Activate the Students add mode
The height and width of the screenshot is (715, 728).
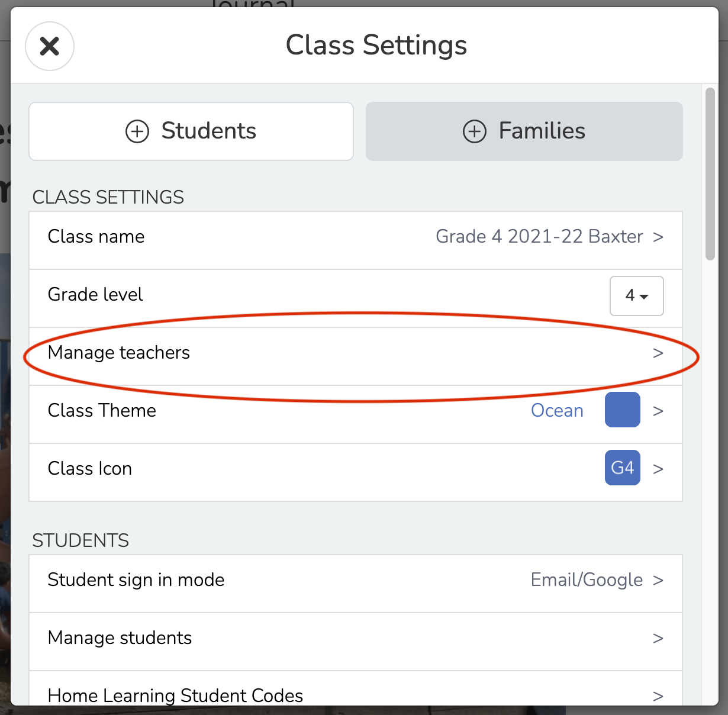tap(191, 131)
